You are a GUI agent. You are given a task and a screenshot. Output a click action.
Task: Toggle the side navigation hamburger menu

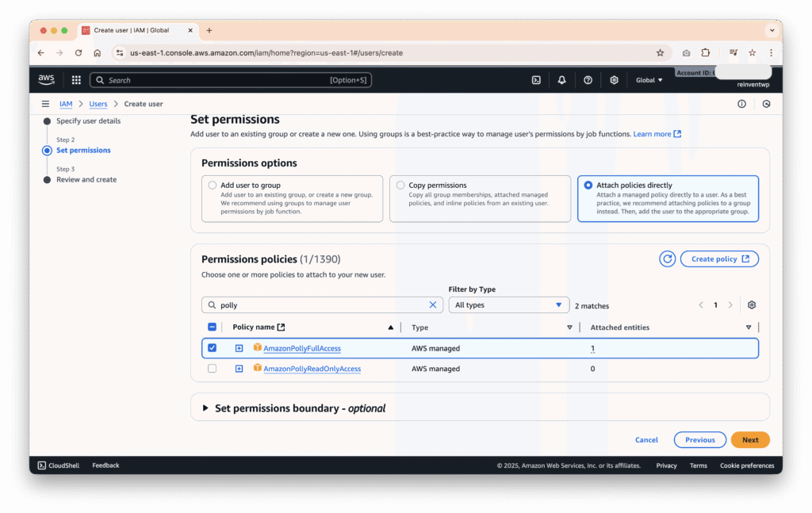(x=45, y=104)
